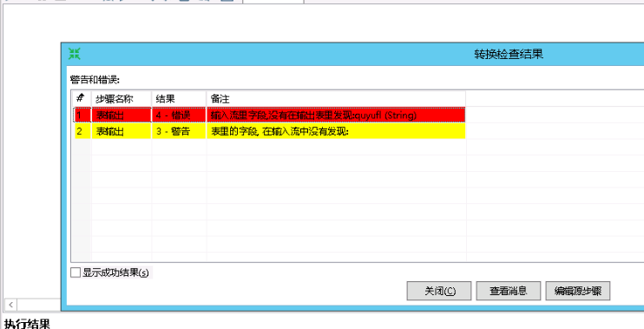This screenshot has width=644, height=329.
Task: Click the '4 - 错误' result cell
Action: point(179,115)
